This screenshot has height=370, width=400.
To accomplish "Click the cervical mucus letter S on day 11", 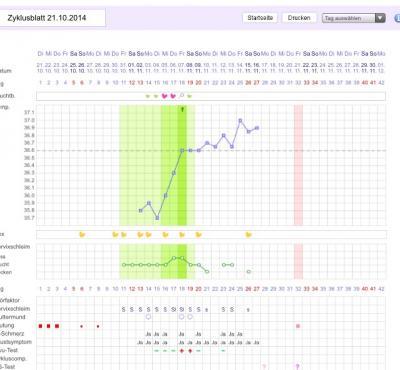I will 124,309.
